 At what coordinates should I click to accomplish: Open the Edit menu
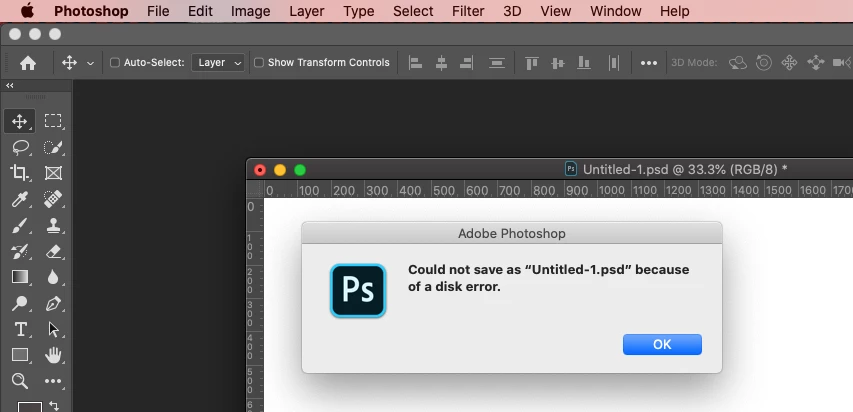click(x=200, y=11)
